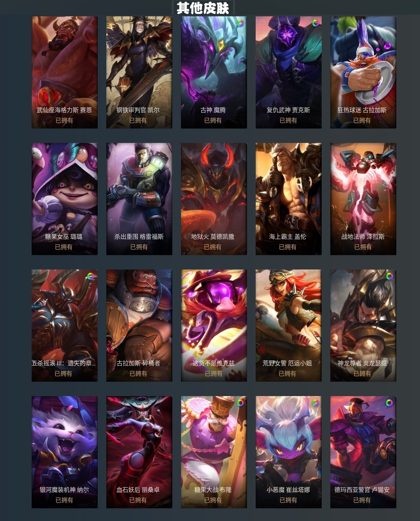Viewport: 420px width, 521px height.
Task: Open the 地狱火 莫德凯撒 skin card
Action: (x=214, y=199)
